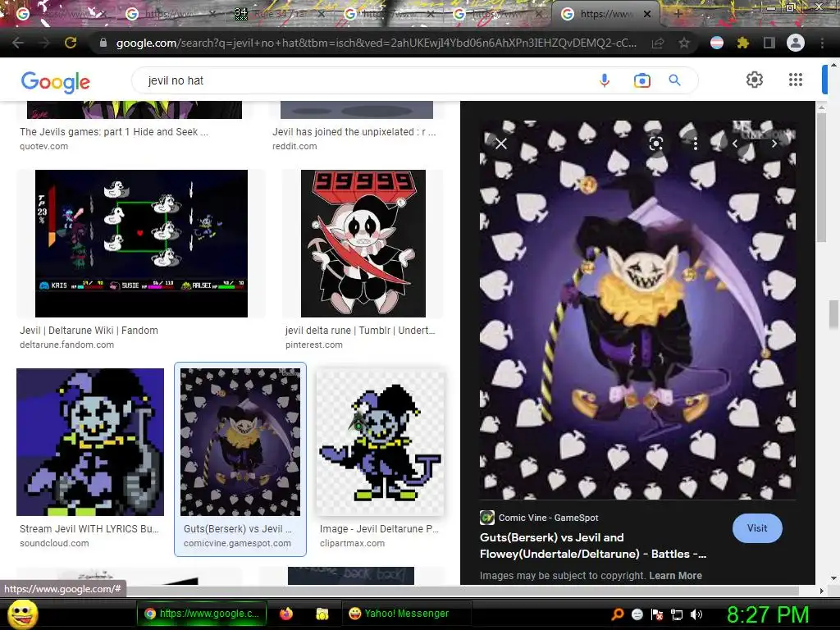Click the forward navigation arrow
This screenshot has width=840, height=630.
44,43
